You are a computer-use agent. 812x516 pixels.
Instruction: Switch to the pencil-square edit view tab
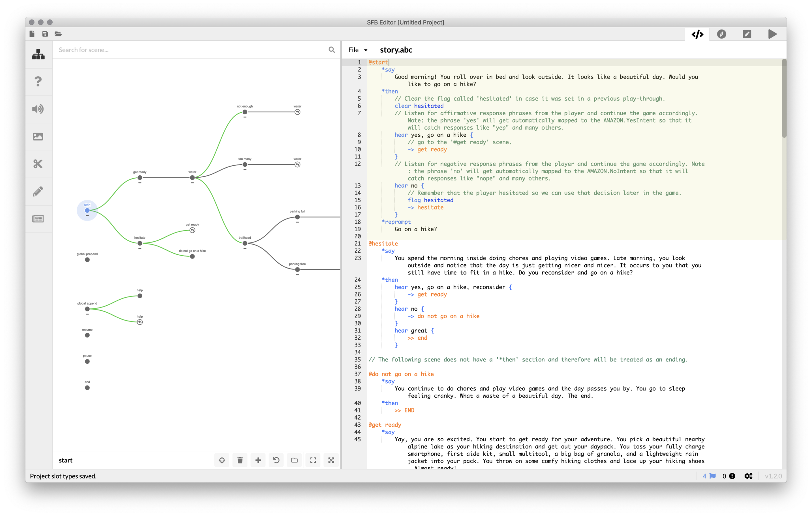click(747, 34)
